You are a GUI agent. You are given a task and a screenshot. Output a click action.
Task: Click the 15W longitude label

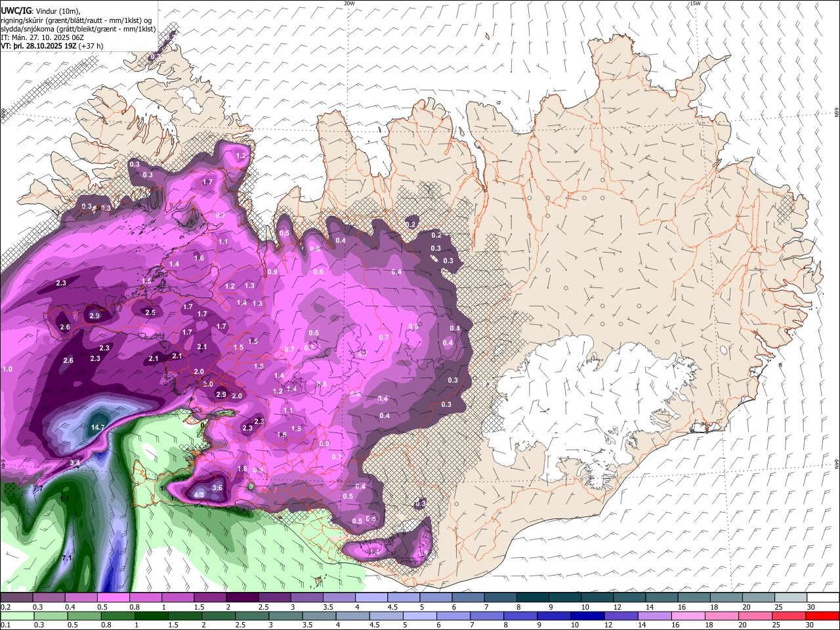696,3
